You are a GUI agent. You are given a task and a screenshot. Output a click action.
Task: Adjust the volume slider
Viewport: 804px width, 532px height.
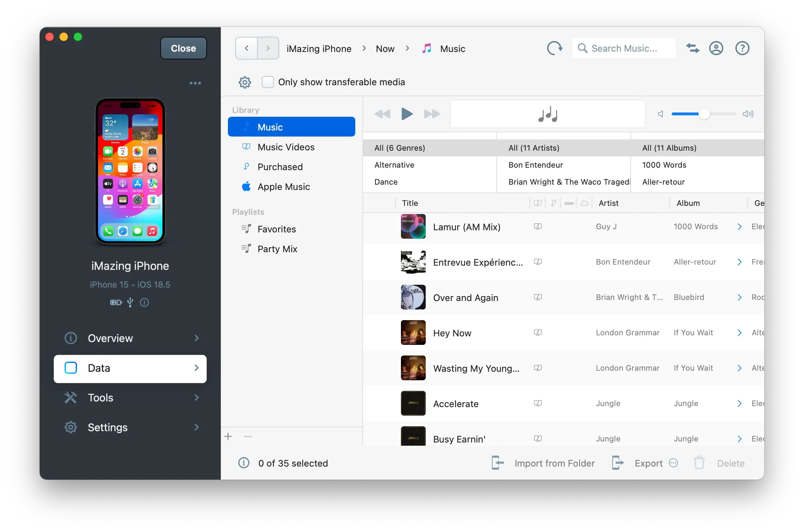pos(703,114)
